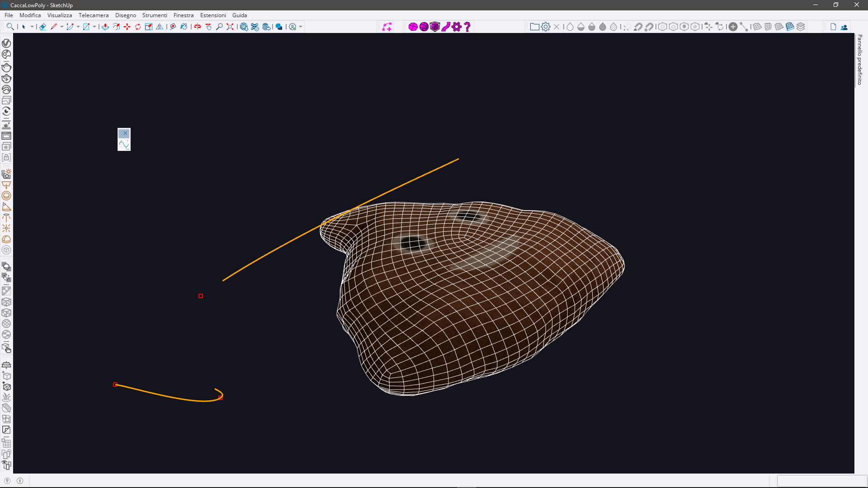Image resolution: width=868 pixels, height=488 pixels.
Task: Click the Bezier spline icon in floating toolbar
Action: point(124,145)
